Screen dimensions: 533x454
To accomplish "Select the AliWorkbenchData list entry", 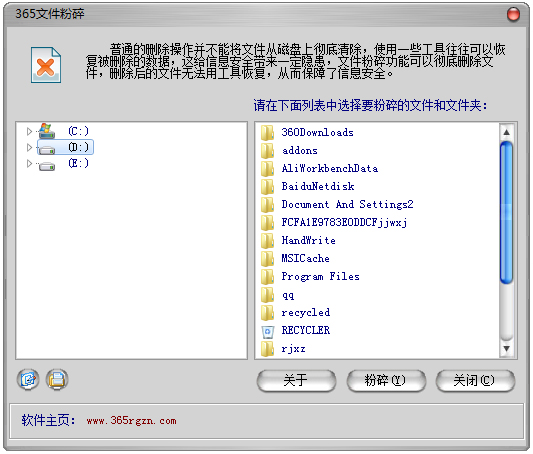I will (x=330, y=168).
